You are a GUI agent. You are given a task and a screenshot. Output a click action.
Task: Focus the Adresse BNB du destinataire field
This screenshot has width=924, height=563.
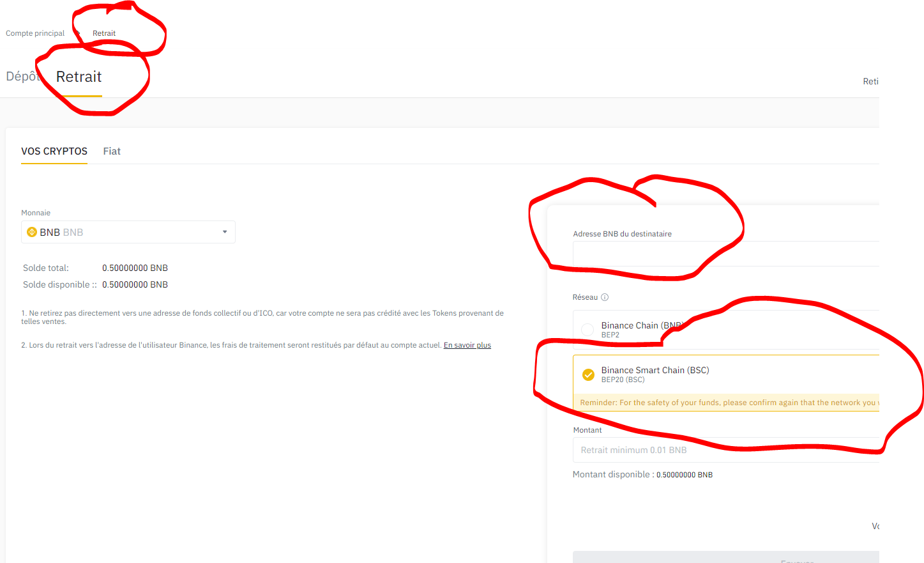coord(725,254)
